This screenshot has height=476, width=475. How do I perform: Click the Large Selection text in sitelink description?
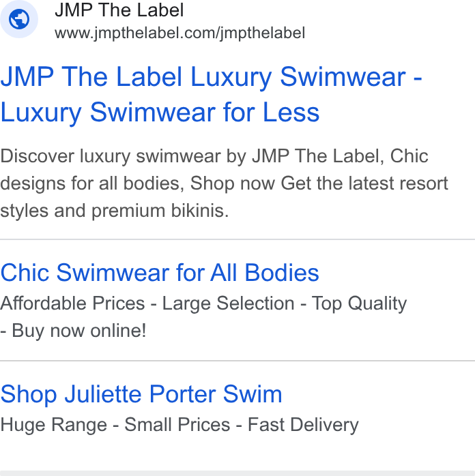point(229,303)
